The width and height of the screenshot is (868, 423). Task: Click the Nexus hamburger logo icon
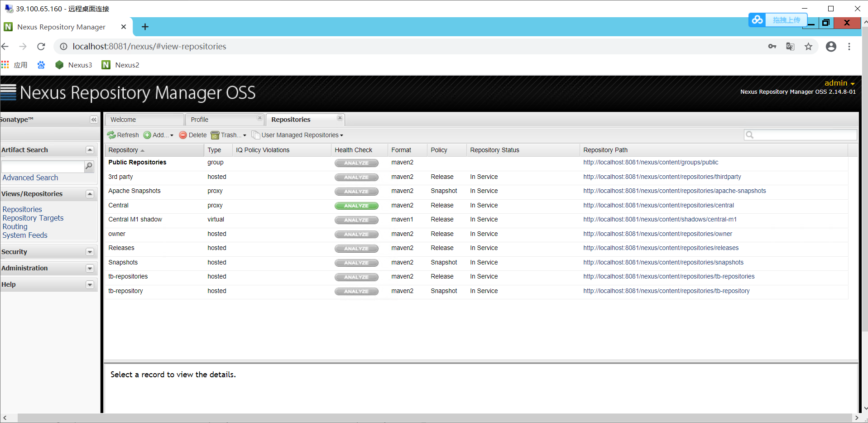click(x=8, y=92)
